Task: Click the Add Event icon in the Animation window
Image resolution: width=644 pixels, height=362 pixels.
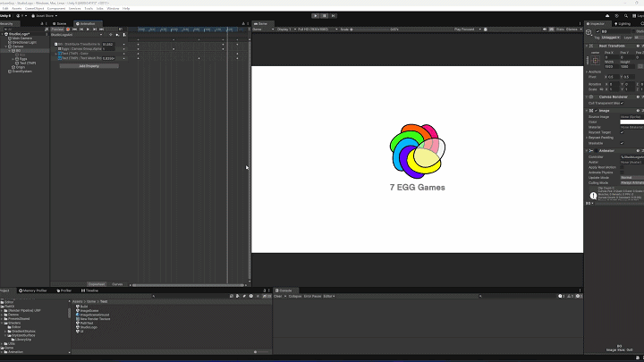Action: tap(124, 35)
